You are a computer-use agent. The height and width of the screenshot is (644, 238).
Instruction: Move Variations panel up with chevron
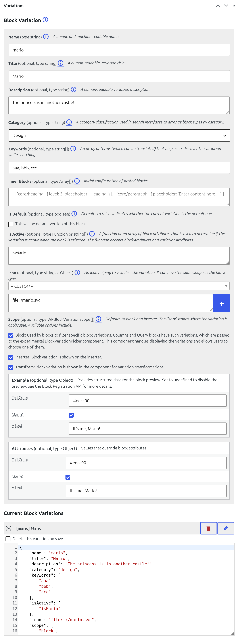pos(218,6)
